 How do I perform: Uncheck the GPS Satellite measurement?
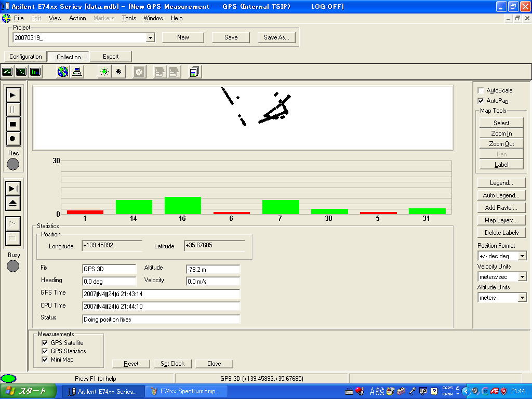point(45,343)
